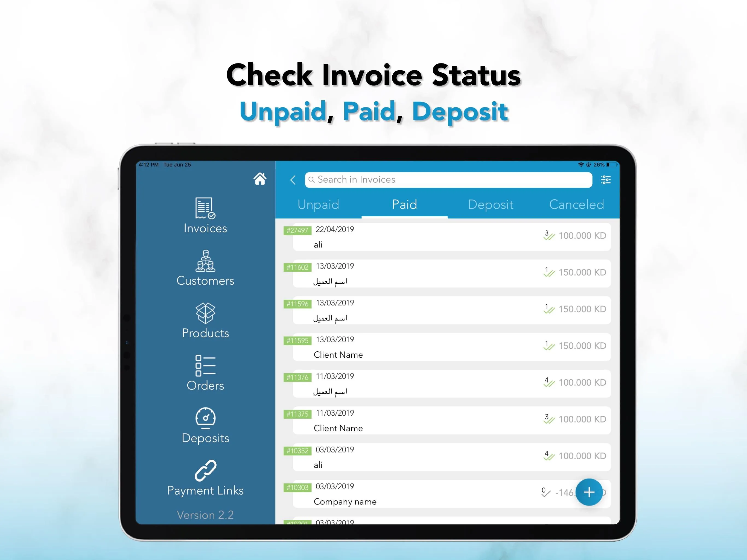The height and width of the screenshot is (560, 747).
Task: Switch to the Deposit invoice tab
Action: click(x=490, y=205)
